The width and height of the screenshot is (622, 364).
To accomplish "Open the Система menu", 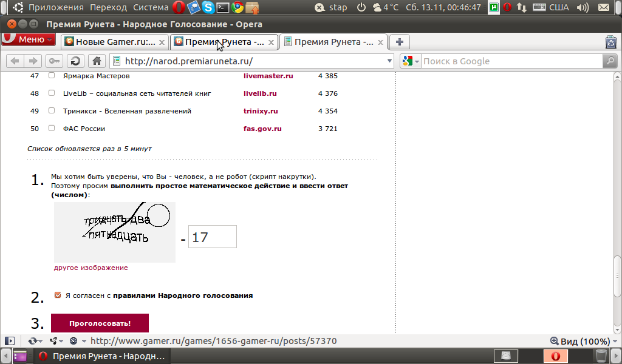I will pyautogui.click(x=151, y=7).
